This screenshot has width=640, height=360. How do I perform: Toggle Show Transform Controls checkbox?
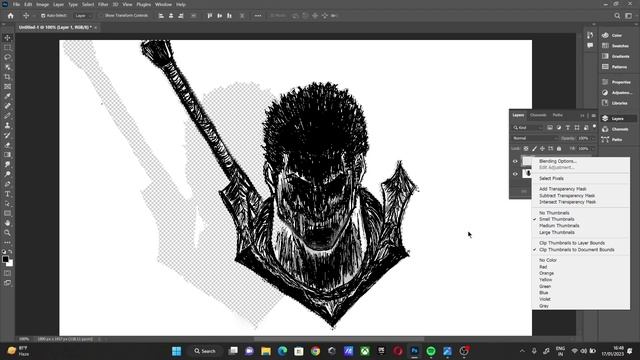[x=101, y=16]
